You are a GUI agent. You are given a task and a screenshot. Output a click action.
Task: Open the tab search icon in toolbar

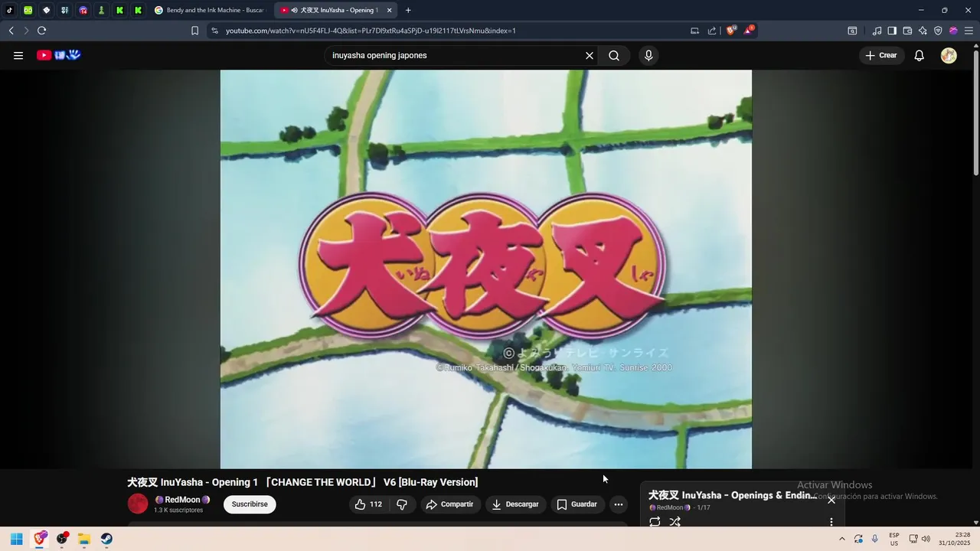click(852, 31)
